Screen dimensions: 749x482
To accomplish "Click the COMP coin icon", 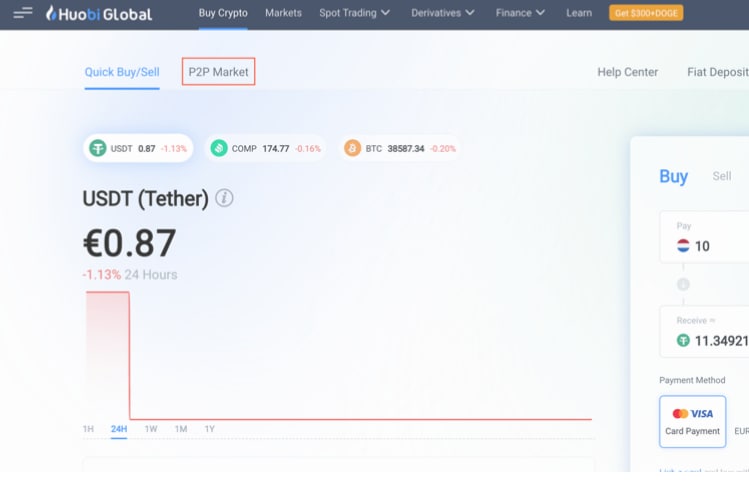I will pos(219,148).
